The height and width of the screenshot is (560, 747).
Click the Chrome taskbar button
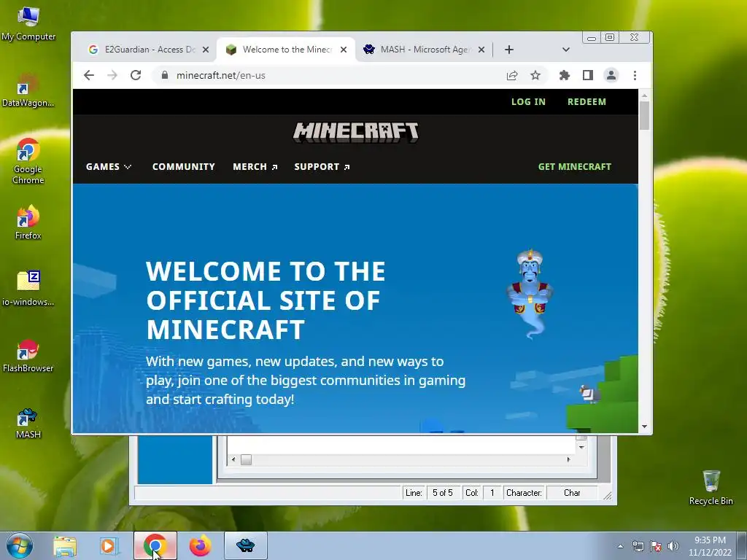coord(155,545)
